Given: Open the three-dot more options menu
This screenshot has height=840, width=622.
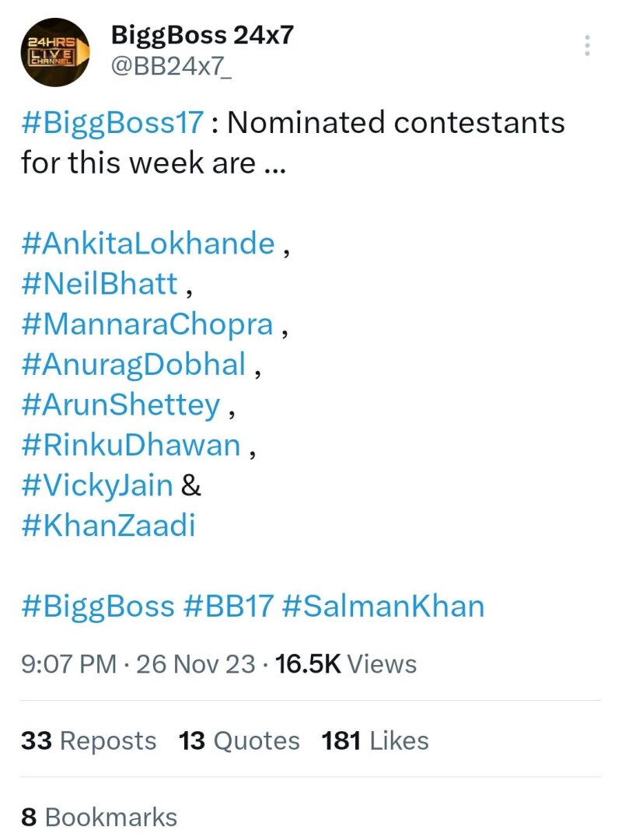Looking at the screenshot, I should click(x=588, y=45).
